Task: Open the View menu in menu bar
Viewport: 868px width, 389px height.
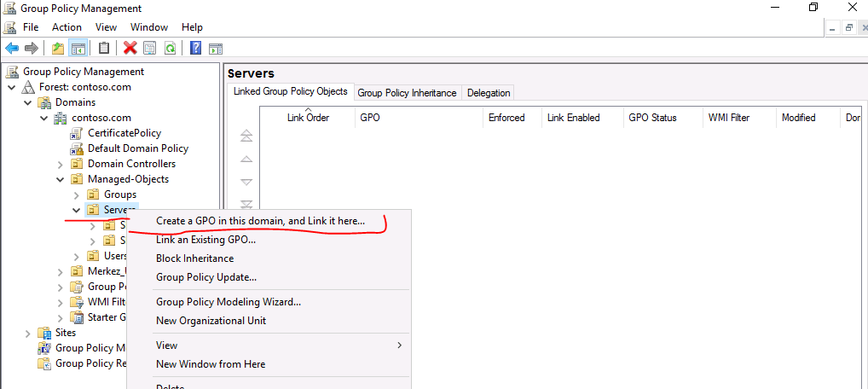Action: click(x=106, y=27)
